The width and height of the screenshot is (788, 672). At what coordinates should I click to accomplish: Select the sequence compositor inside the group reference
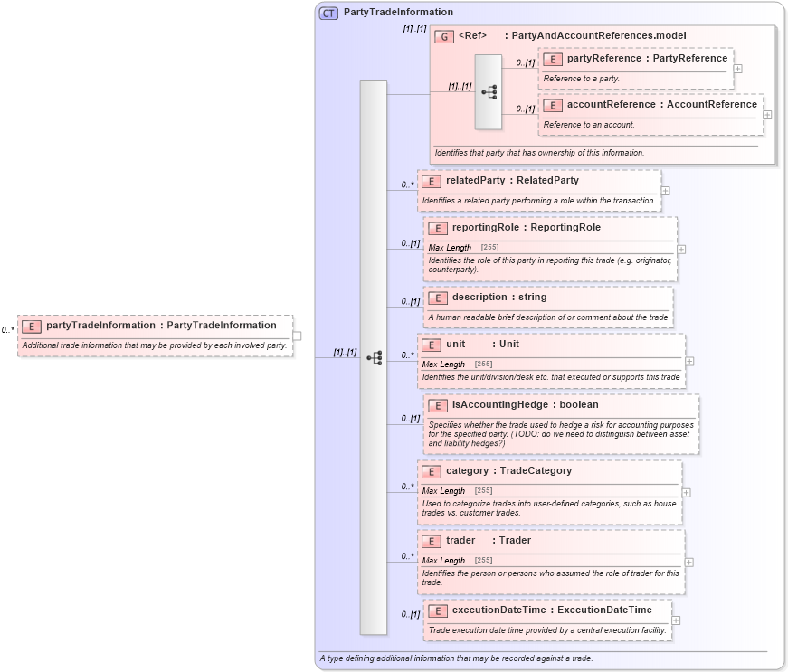(489, 92)
